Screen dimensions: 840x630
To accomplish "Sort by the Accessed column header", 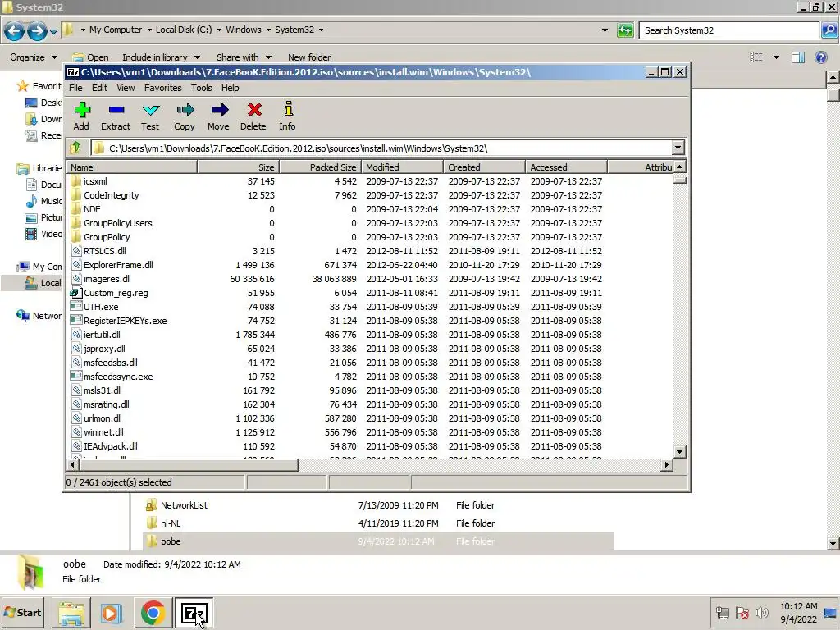I will (566, 167).
